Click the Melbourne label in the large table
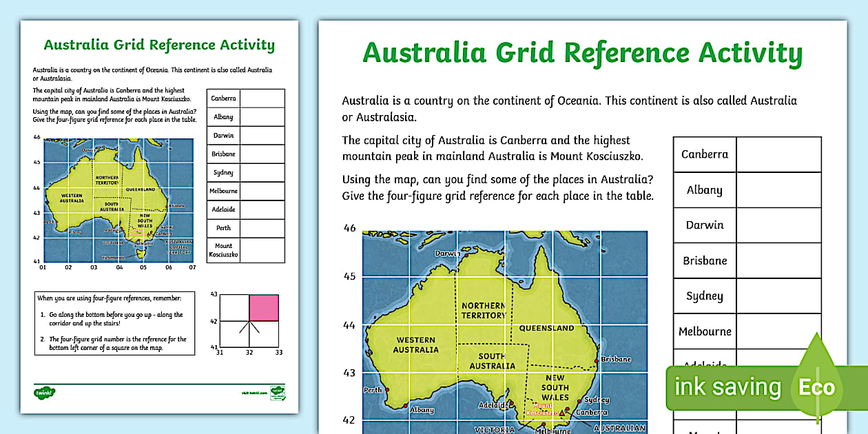Image resolution: width=868 pixels, height=434 pixels. 705,331
